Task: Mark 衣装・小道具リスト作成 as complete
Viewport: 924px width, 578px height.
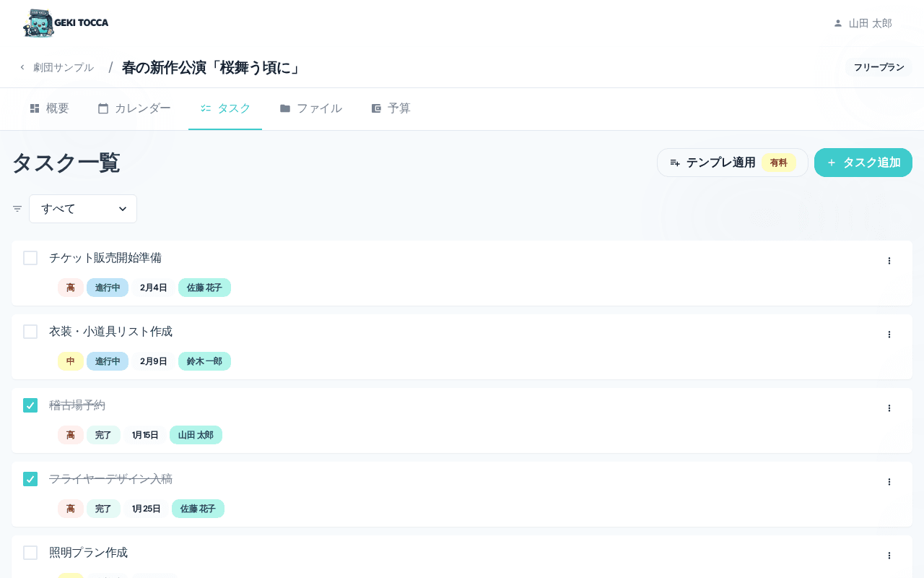Action: 30,332
